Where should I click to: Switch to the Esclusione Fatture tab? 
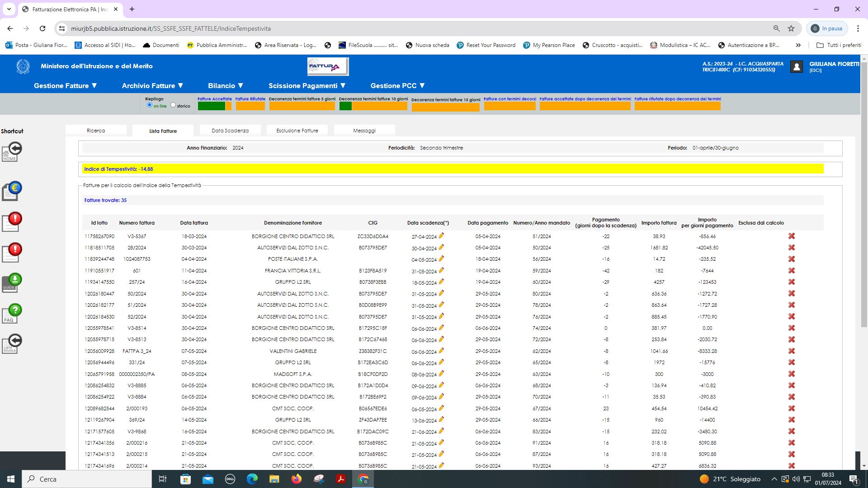click(297, 131)
